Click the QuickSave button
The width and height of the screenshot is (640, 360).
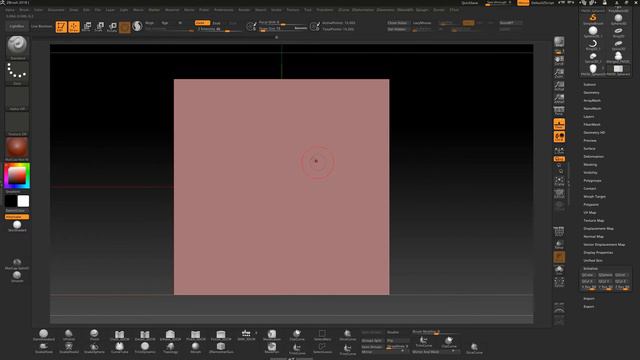[x=470, y=3]
